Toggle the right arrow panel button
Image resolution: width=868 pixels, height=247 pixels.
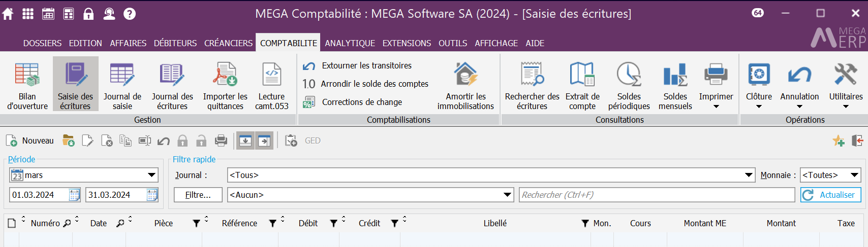[x=264, y=140]
